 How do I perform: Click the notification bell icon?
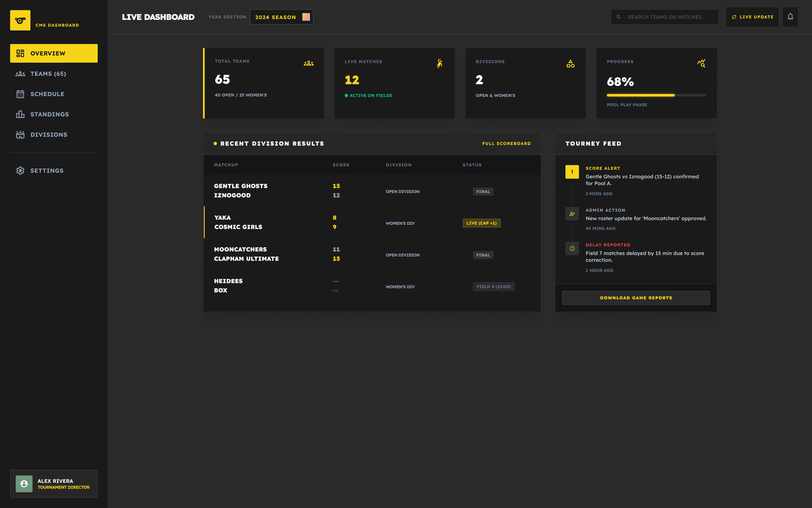pos(790,17)
